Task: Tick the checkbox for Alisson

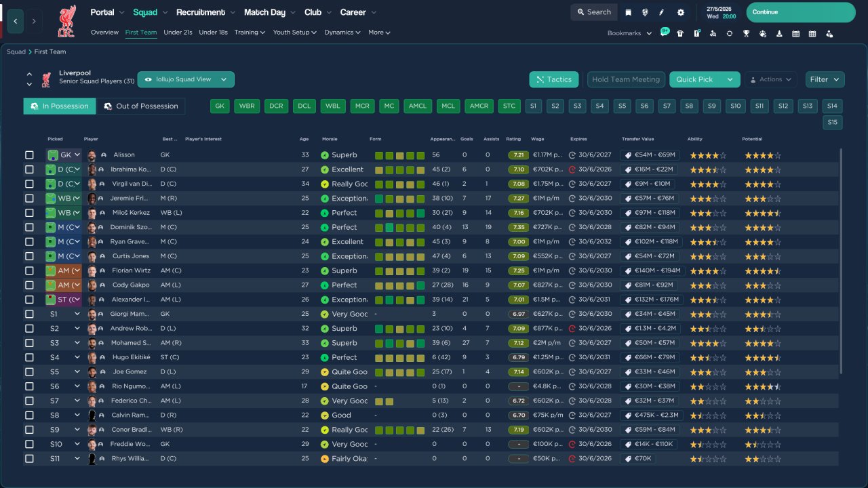Action: (x=29, y=155)
